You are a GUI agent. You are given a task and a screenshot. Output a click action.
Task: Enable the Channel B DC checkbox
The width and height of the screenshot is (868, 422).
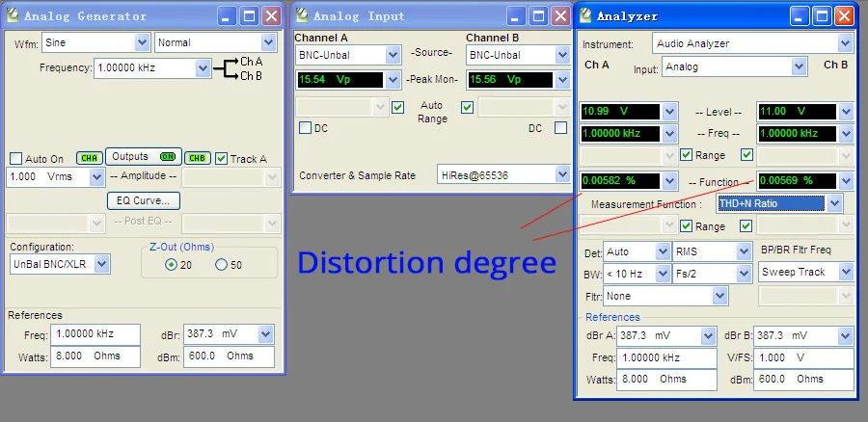tap(560, 128)
